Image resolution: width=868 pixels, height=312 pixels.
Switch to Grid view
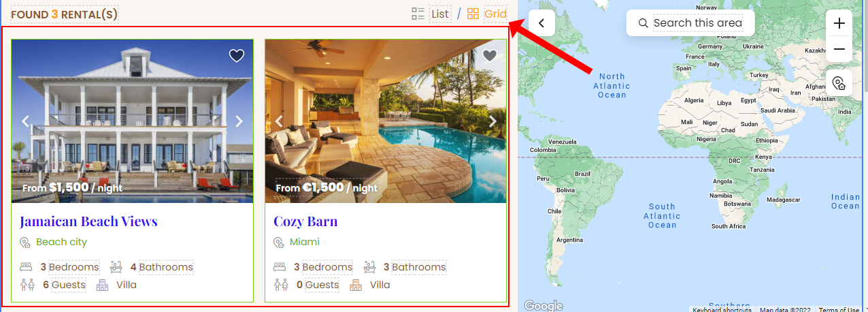click(x=495, y=14)
